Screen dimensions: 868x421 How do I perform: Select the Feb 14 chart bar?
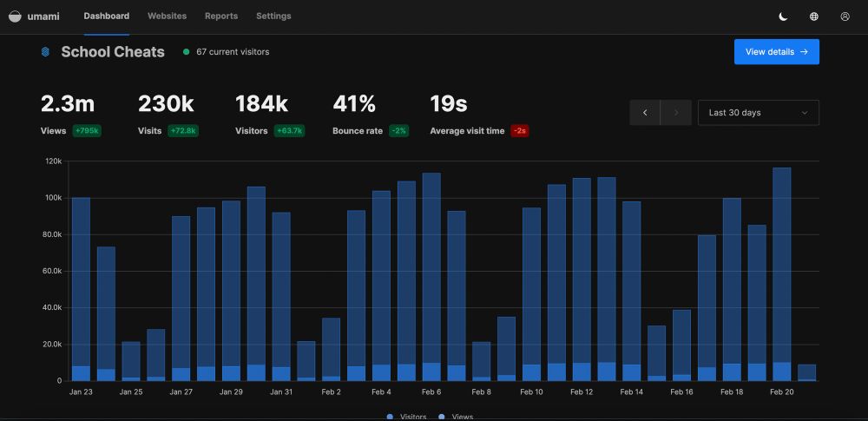[x=632, y=292]
